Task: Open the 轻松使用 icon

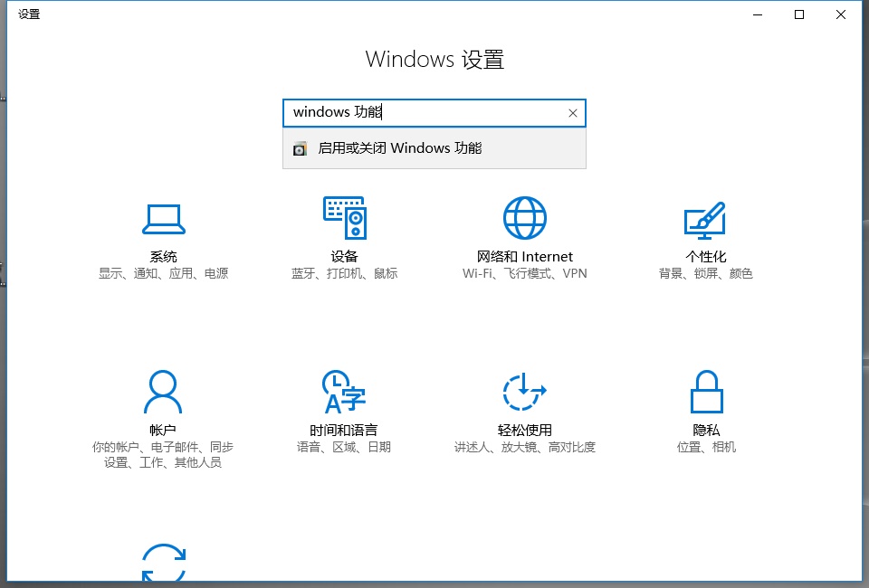Action: [524, 392]
